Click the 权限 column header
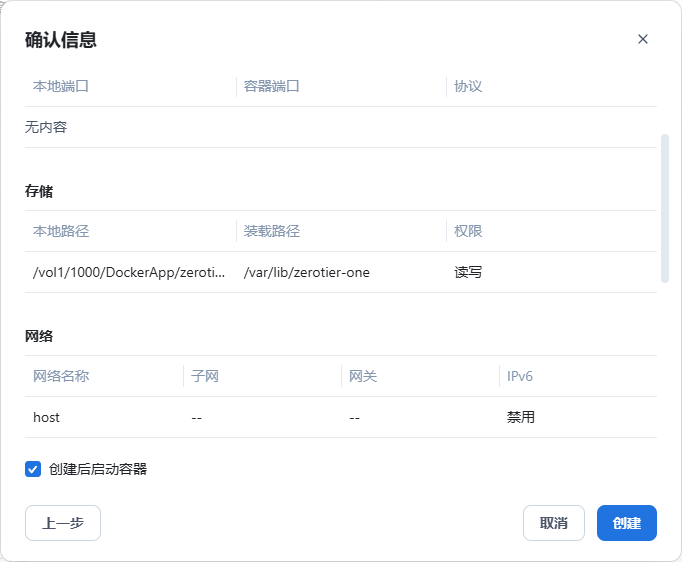The width and height of the screenshot is (682, 562). 468,231
